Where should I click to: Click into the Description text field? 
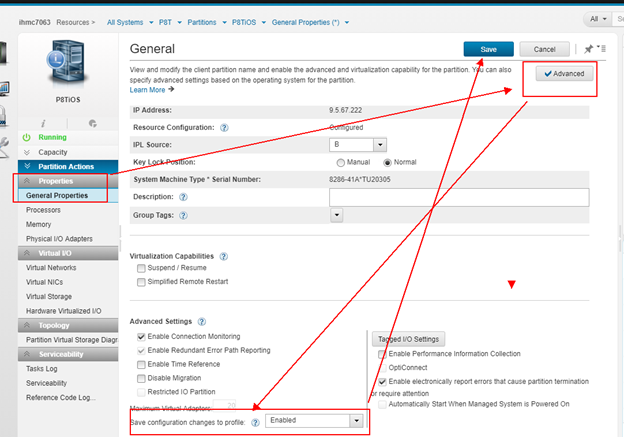(457, 197)
